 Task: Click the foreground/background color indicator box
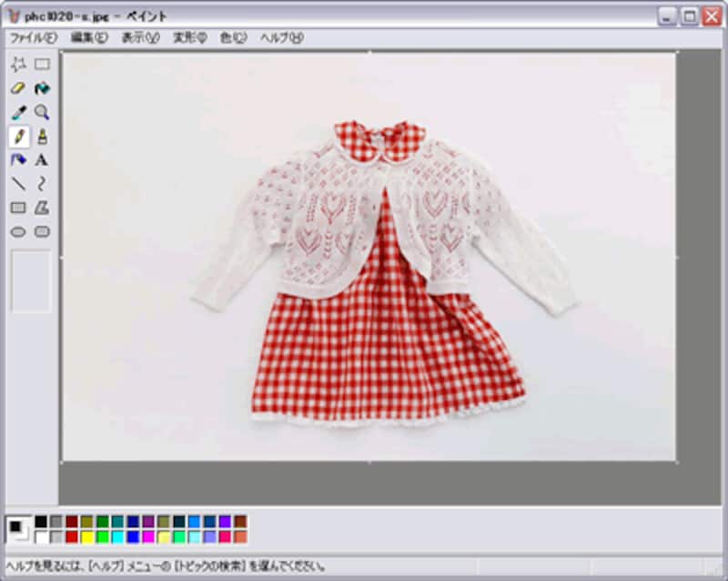tap(17, 529)
